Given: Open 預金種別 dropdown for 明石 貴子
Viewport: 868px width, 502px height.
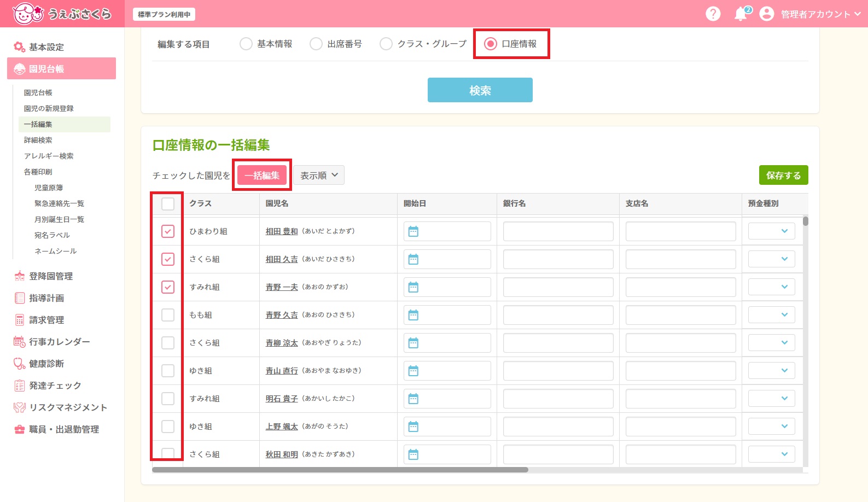Looking at the screenshot, I should (x=771, y=399).
